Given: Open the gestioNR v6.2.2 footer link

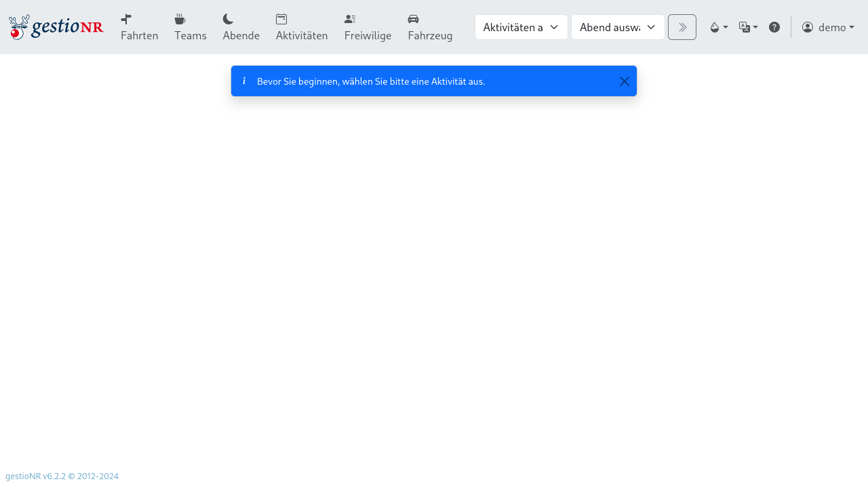Looking at the screenshot, I should coord(61,476).
